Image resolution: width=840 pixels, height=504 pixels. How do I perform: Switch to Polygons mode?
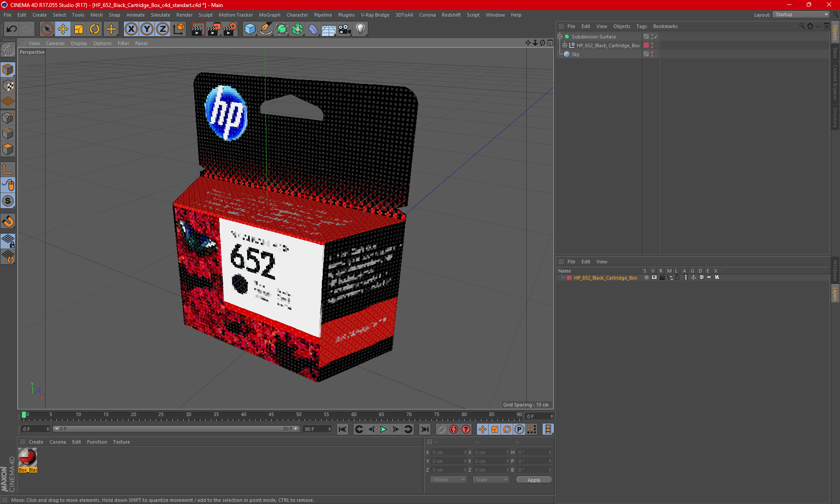pyautogui.click(x=8, y=149)
